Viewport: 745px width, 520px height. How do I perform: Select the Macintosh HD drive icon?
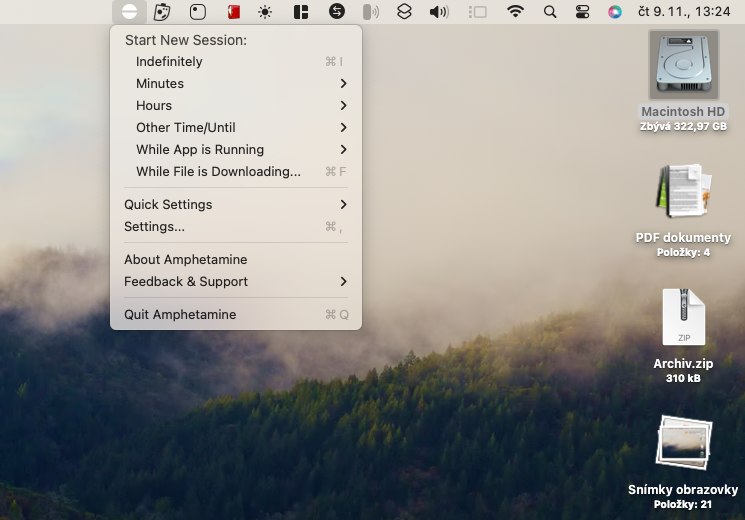[684, 65]
